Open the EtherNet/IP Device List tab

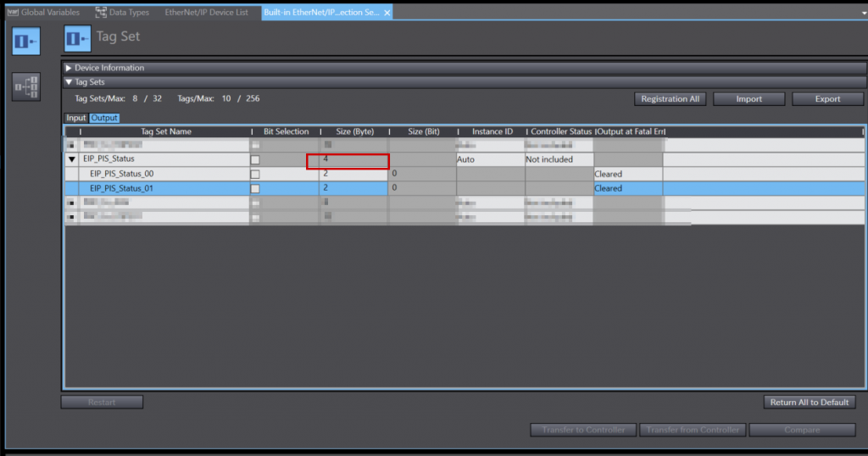point(206,13)
